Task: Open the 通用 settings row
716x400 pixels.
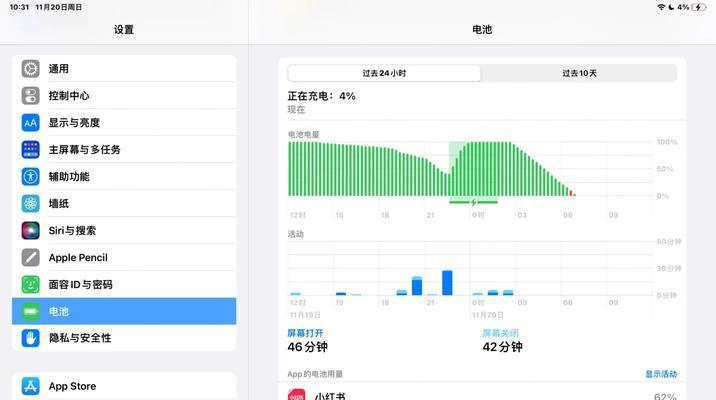Action: tap(124, 68)
